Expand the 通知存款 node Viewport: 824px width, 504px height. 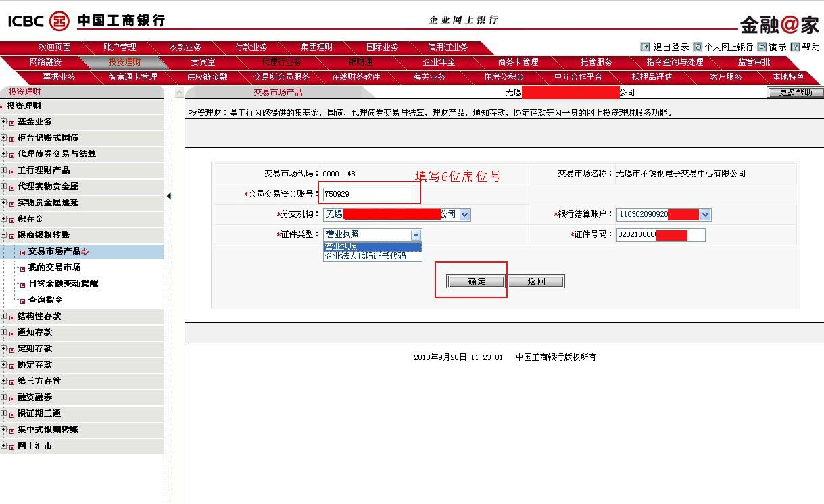4,332
